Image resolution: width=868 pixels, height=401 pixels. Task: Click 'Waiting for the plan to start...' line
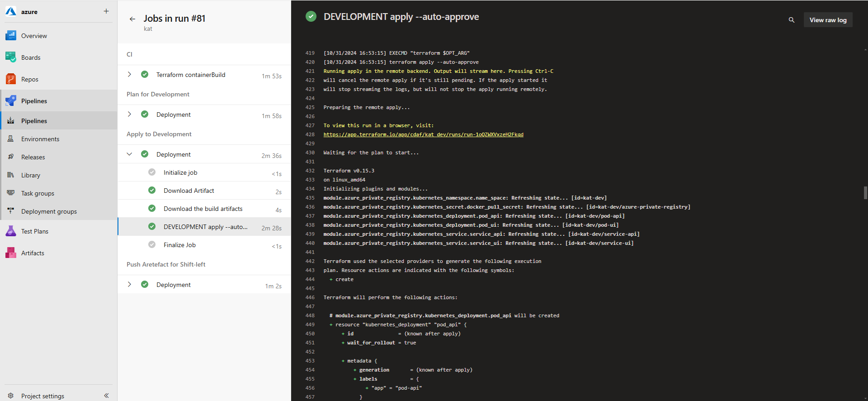(x=371, y=153)
